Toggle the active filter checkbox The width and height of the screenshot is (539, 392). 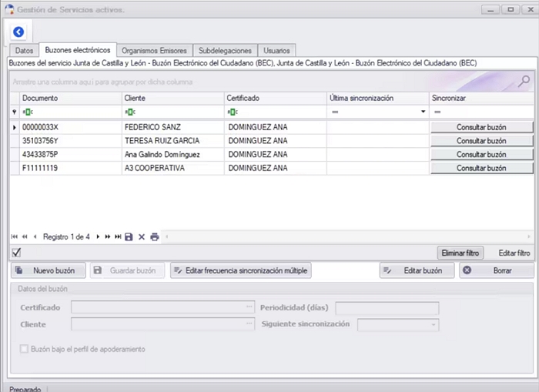click(x=16, y=253)
